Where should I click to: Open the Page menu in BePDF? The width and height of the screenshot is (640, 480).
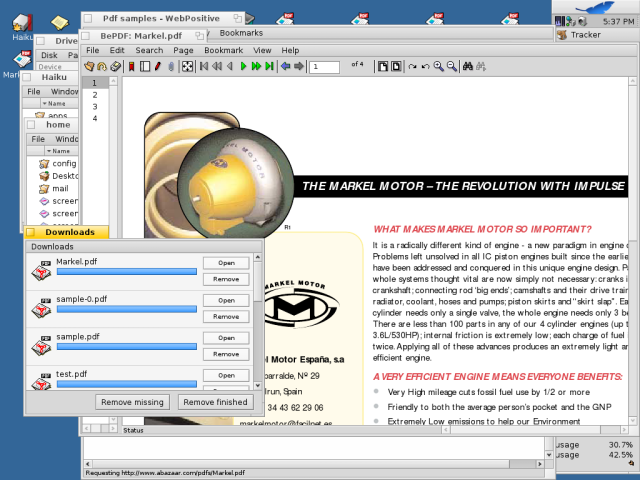point(183,50)
